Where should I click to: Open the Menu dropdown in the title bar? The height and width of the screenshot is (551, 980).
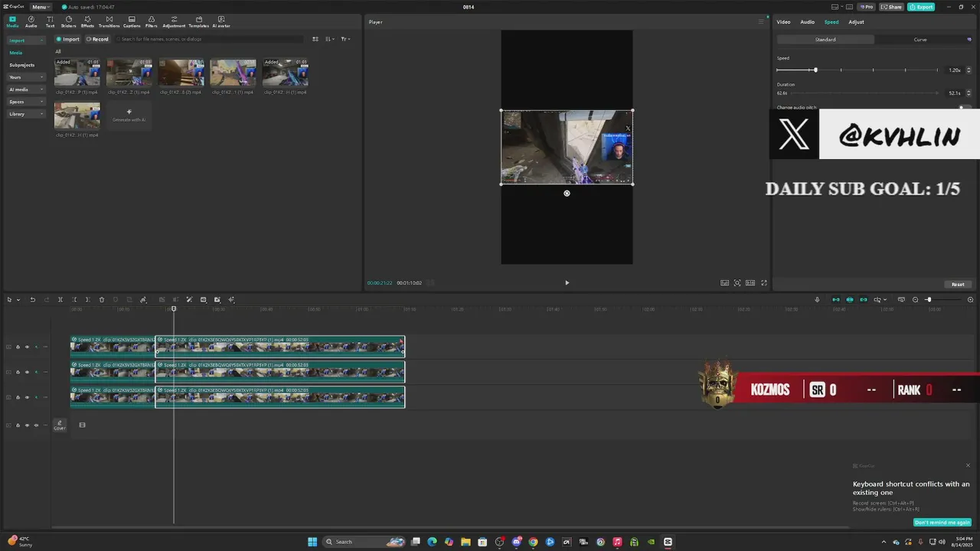[41, 7]
